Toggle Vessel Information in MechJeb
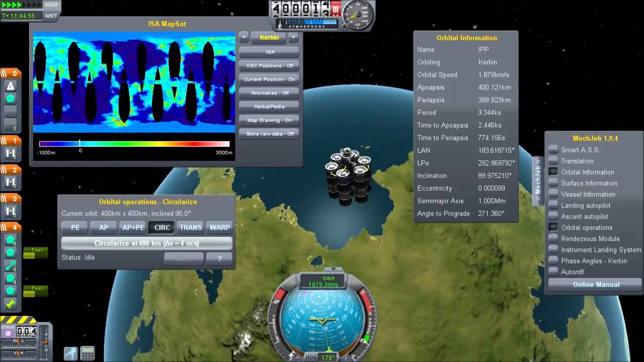This screenshot has width=644, height=362. [x=582, y=194]
